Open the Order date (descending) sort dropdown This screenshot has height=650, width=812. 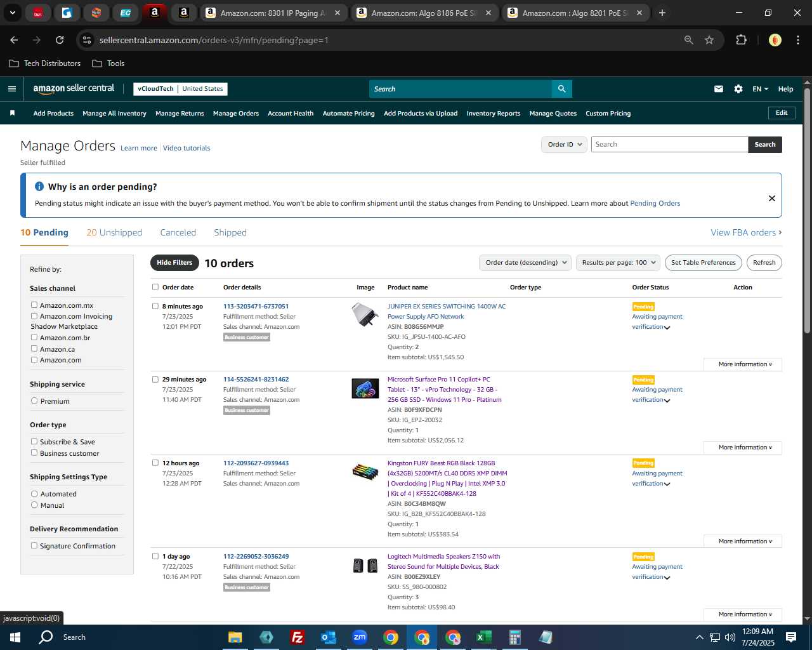click(x=525, y=263)
